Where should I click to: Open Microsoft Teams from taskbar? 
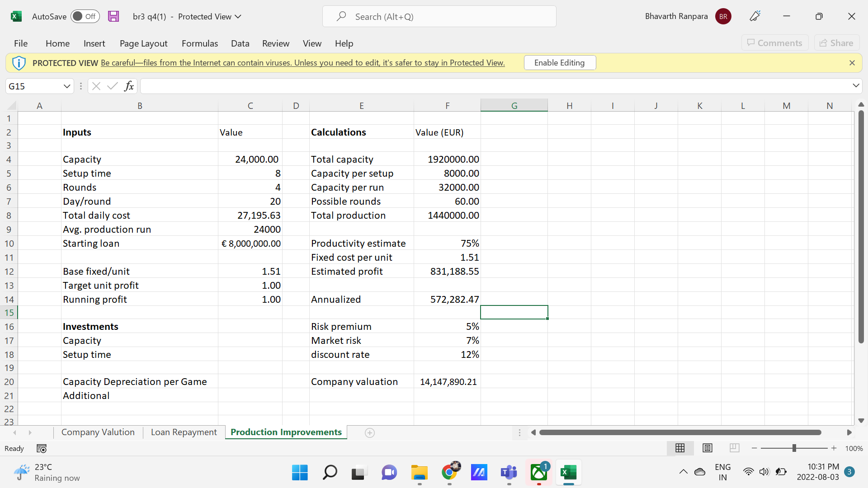(509, 473)
